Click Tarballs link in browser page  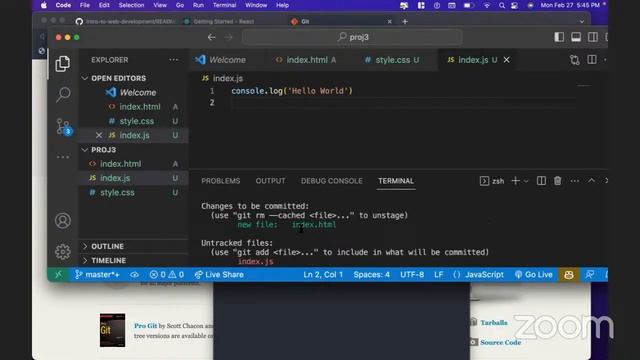coord(494,323)
